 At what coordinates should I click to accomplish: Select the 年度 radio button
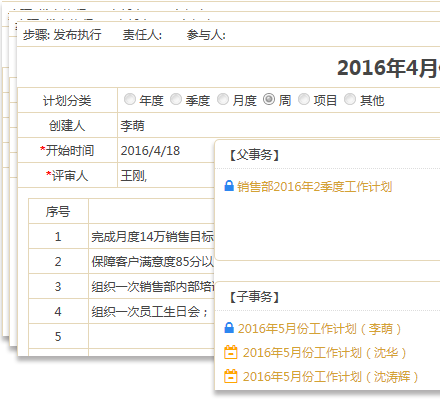pos(130,99)
